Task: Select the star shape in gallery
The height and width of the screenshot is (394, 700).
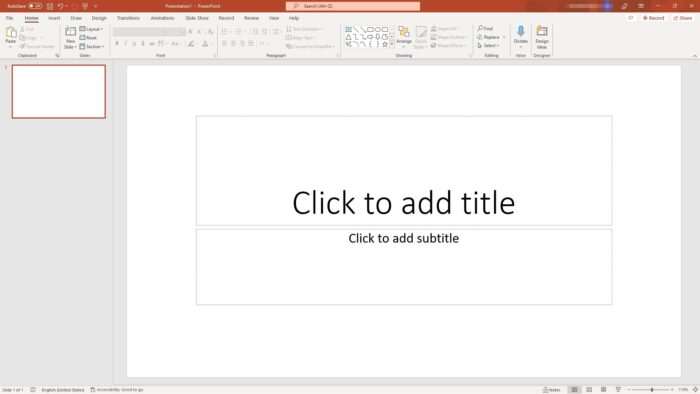Action: [384, 45]
